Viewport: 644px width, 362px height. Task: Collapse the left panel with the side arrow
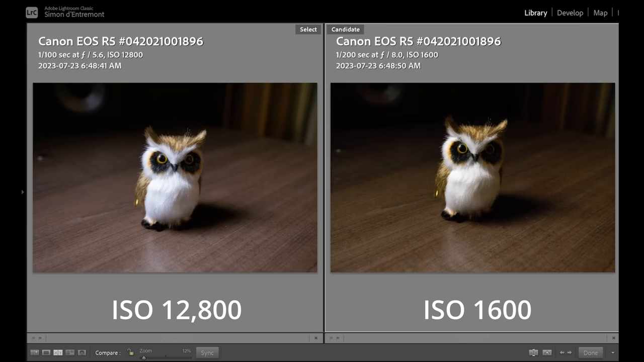point(23,192)
